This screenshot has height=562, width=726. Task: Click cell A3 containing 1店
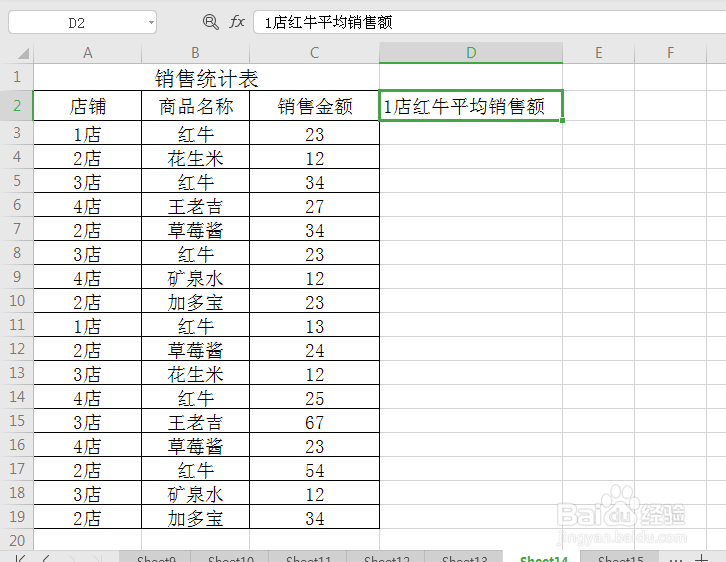(x=88, y=134)
